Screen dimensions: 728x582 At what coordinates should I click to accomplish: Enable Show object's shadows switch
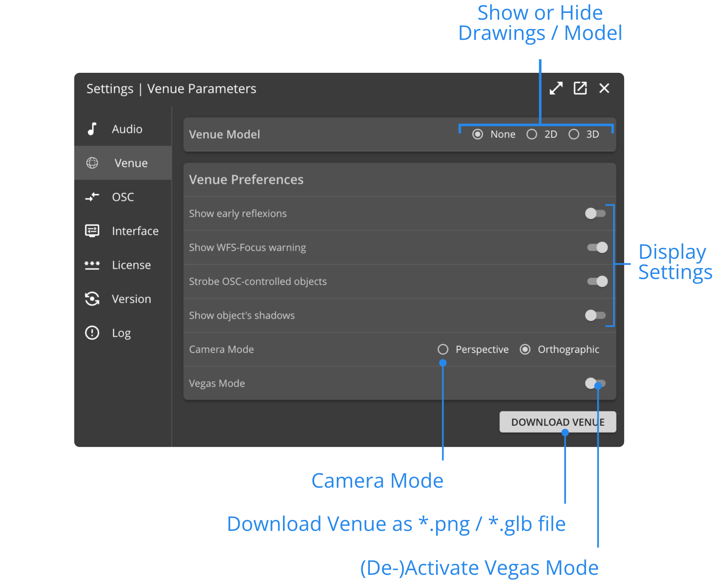point(595,315)
